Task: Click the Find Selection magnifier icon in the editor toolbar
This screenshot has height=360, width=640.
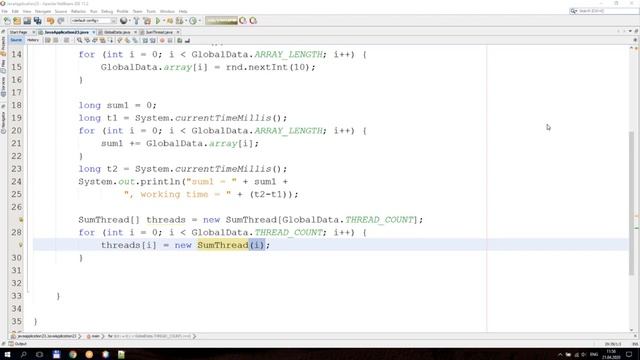Action: pos(80,40)
